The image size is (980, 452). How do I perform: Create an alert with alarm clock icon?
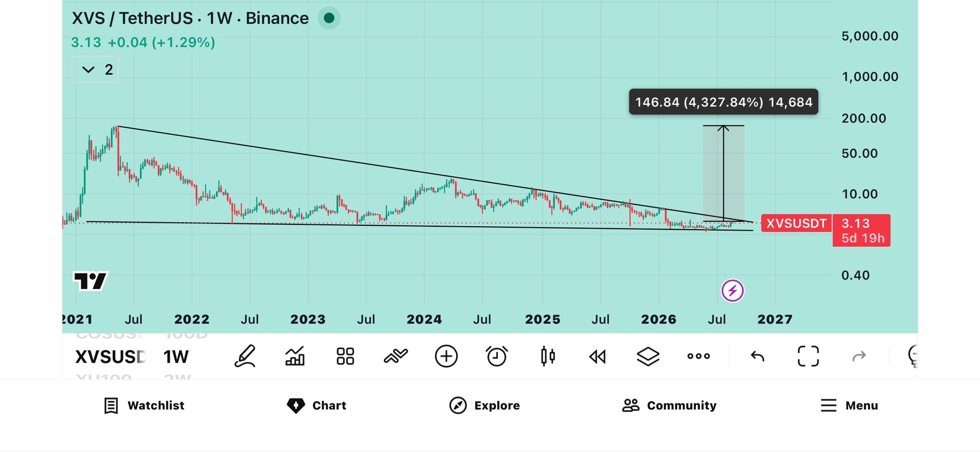(x=497, y=356)
